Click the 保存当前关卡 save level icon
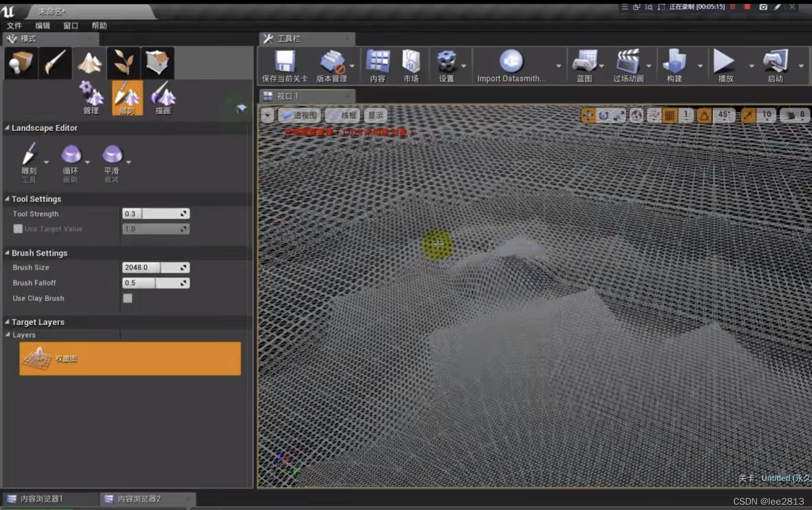812x510 pixels. pos(284,66)
